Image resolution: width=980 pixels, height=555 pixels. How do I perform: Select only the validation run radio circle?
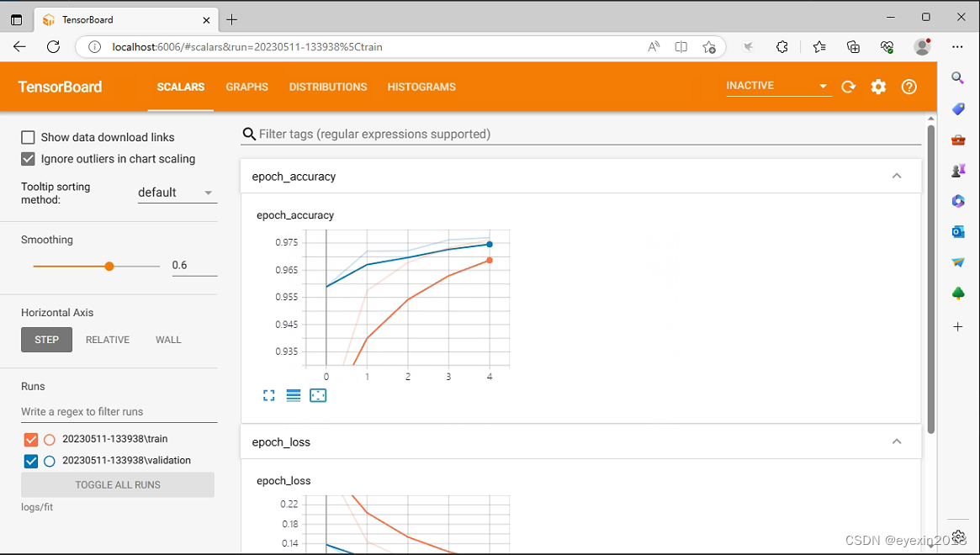[50, 462]
